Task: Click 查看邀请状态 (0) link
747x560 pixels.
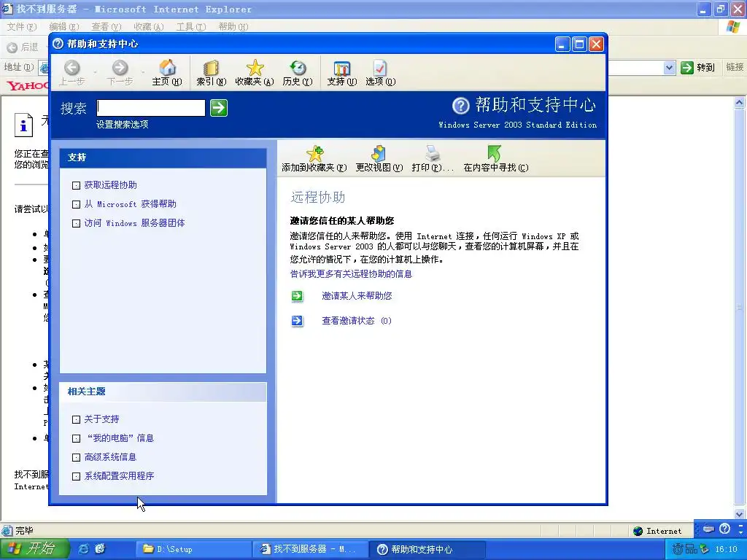Action: (x=356, y=321)
